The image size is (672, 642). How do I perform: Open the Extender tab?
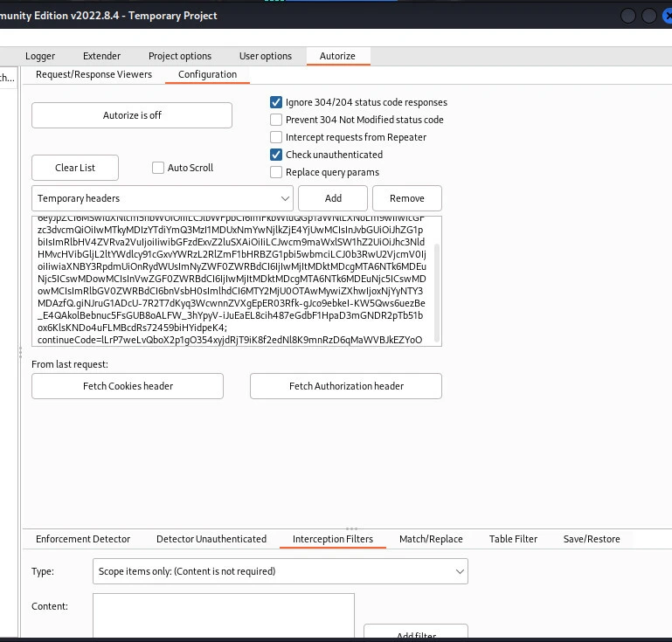point(101,56)
